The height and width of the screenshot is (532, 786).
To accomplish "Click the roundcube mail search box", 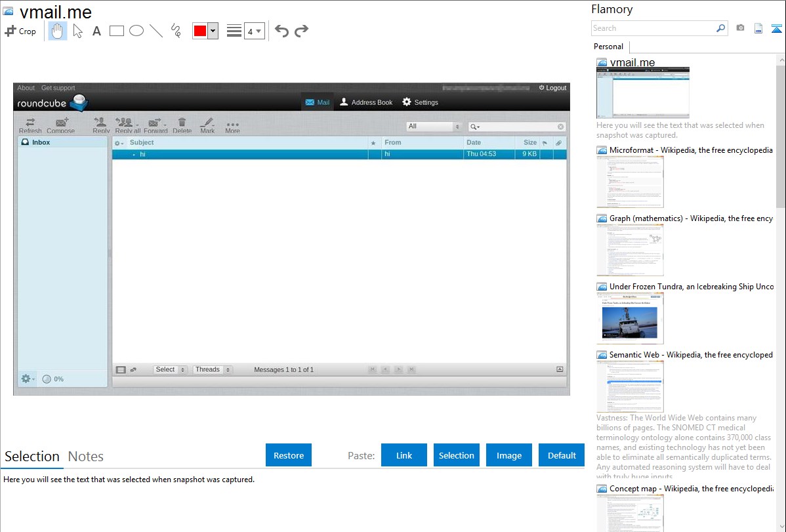I will coord(516,127).
